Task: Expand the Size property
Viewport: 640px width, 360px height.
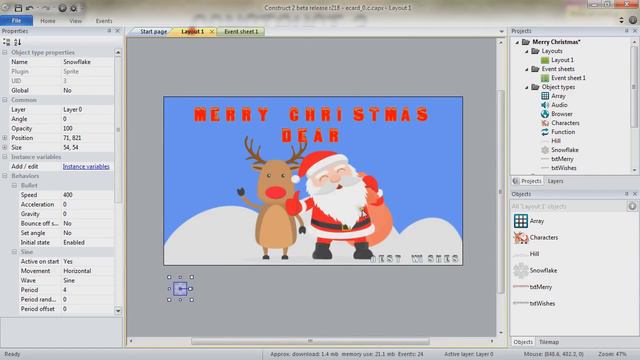Action: tap(5, 147)
